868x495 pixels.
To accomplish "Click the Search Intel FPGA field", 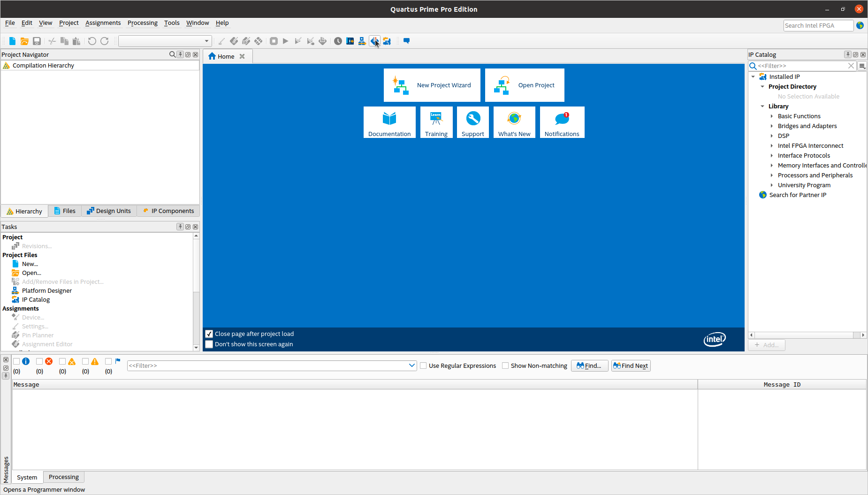I will (818, 25).
